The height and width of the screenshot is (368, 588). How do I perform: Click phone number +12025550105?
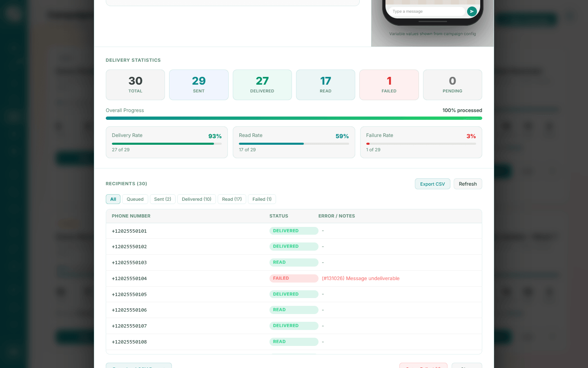129,294
